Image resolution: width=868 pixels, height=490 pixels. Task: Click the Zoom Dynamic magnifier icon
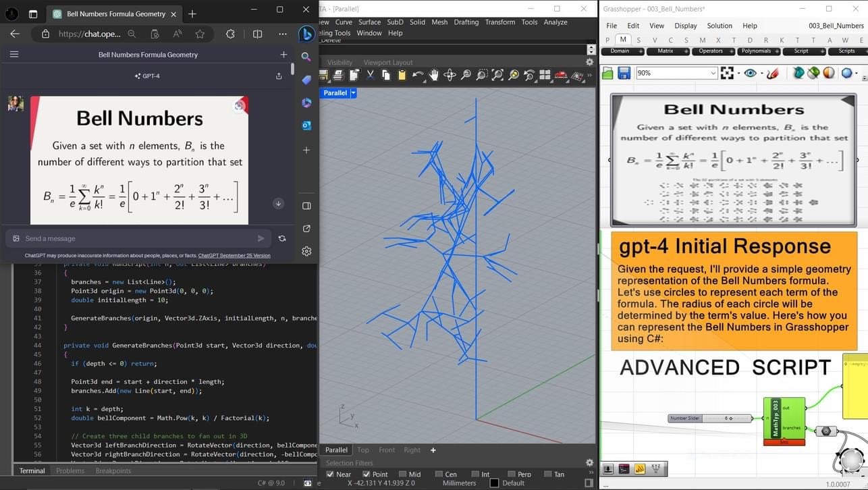(466, 75)
